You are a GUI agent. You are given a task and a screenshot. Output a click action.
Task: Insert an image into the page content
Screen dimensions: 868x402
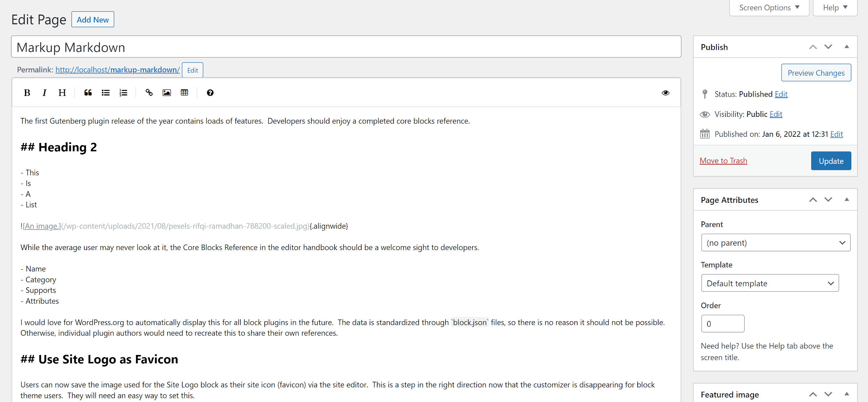pyautogui.click(x=166, y=93)
